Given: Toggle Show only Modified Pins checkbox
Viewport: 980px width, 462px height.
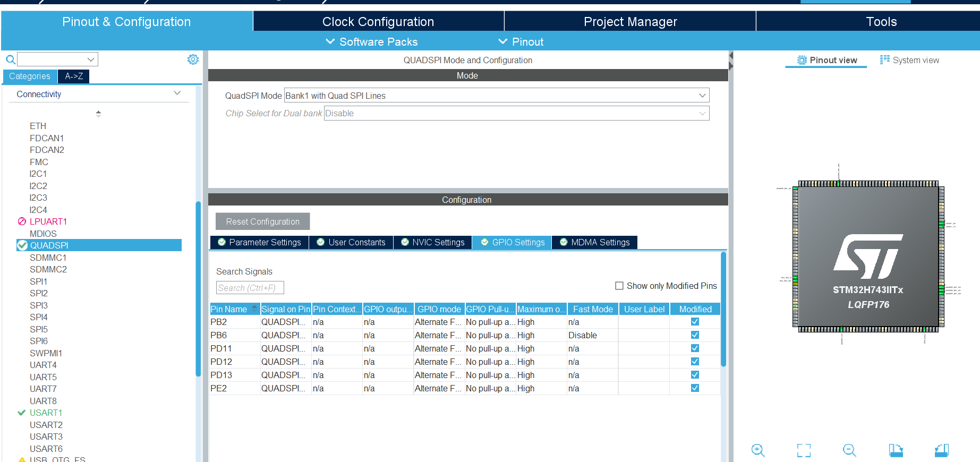Looking at the screenshot, I should click(x=619, y=286).
